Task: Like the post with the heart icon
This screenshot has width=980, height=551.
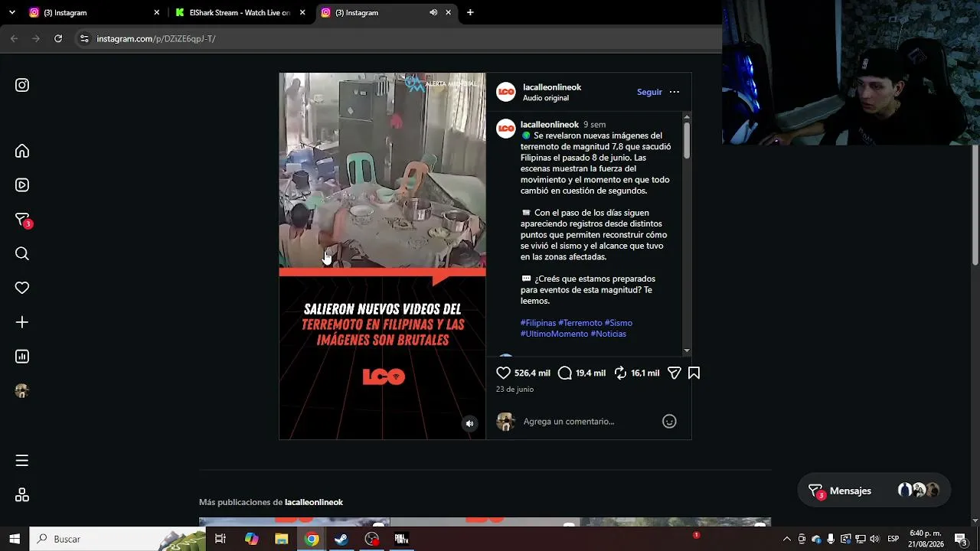Action: pos(503,373)
